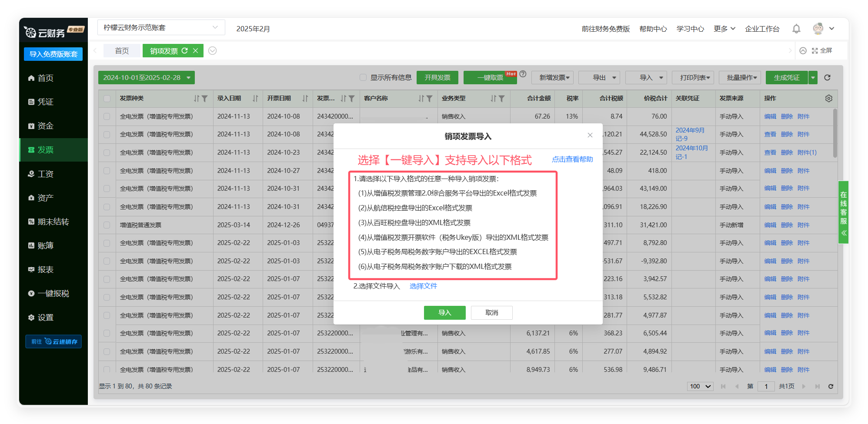Click the green 导入 button in dialog

pos(444,313)
